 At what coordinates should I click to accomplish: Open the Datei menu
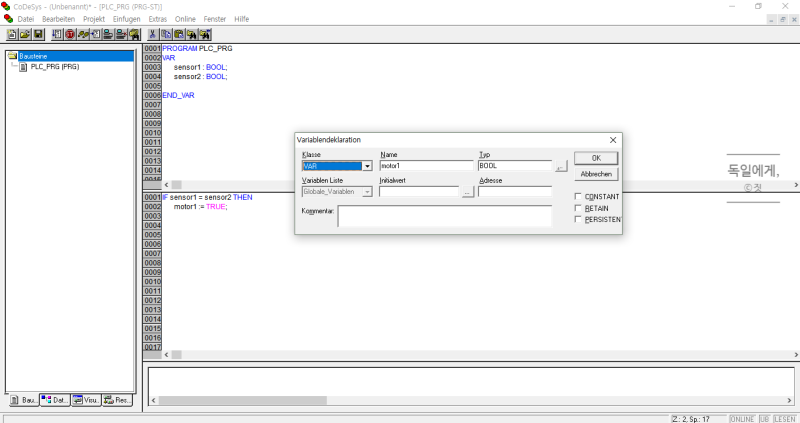[x=26, y=19]
